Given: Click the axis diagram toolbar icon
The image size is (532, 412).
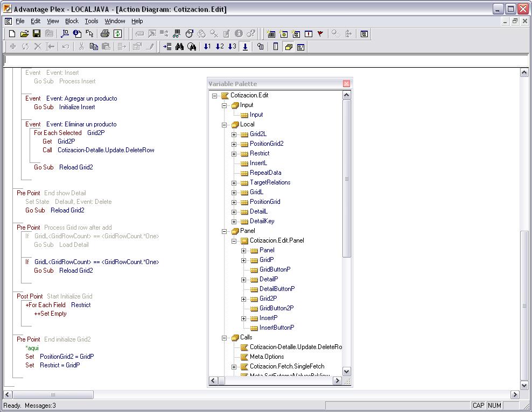Looking at the screenshot, I should pyautogui.click(x=65, y=33).
